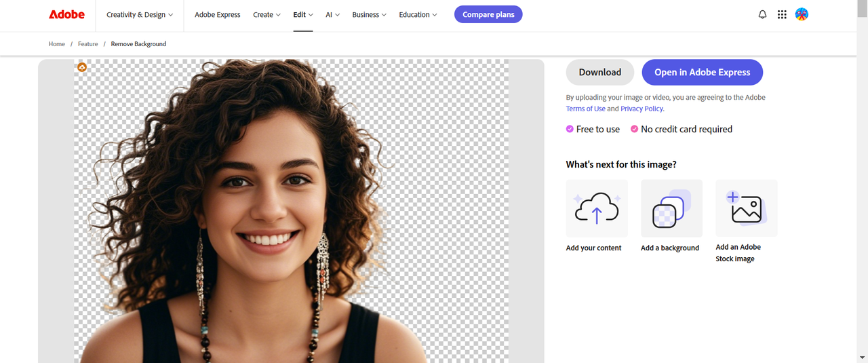Click the Free to use text
The height and width of the screenshot is (363, 868).
click(x=598, y=129)
